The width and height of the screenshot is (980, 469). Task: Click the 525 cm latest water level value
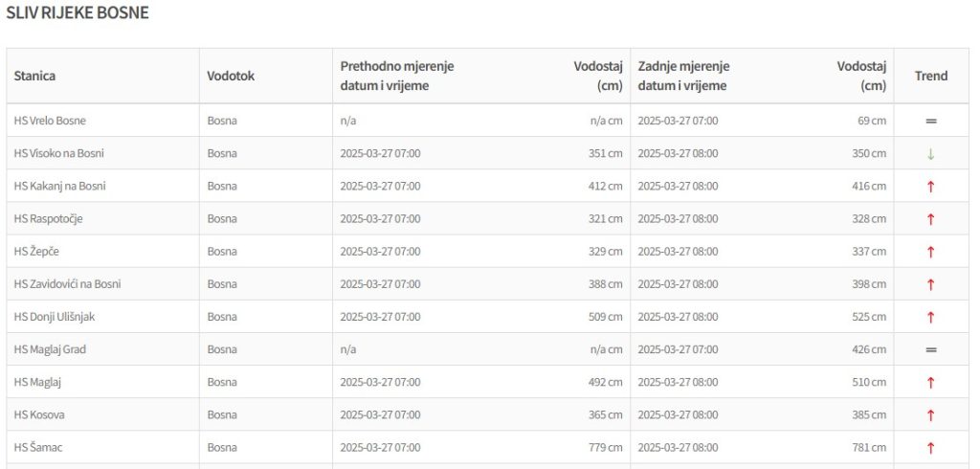[869, 317]
